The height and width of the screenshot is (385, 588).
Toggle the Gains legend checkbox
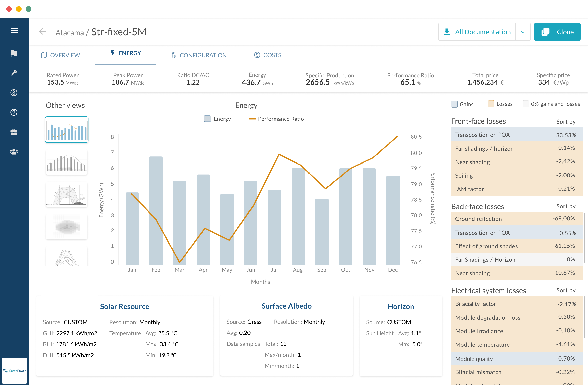point(454,104)
